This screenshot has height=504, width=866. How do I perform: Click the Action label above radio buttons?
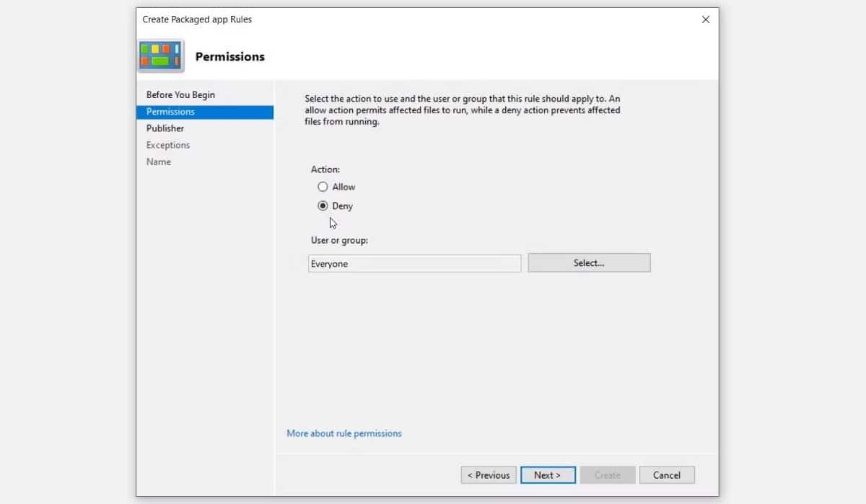pyautogui.click(x=326, y=169)
